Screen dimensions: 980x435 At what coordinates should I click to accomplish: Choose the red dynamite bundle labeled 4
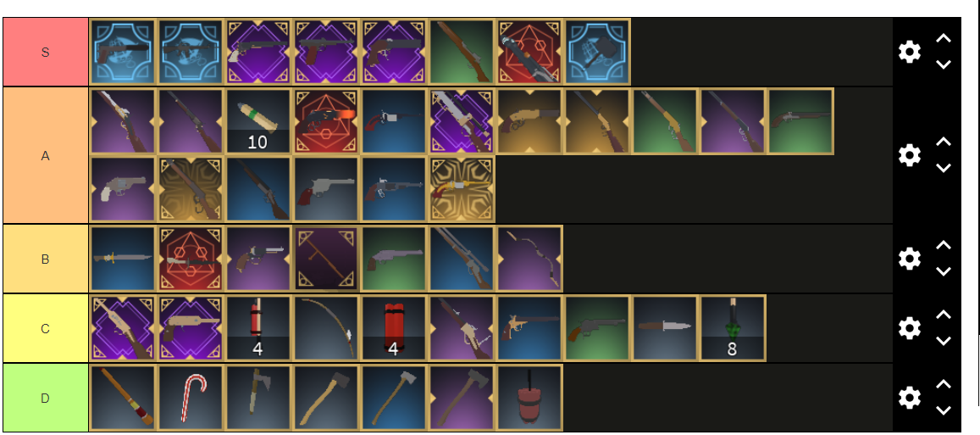click(394, 329)
